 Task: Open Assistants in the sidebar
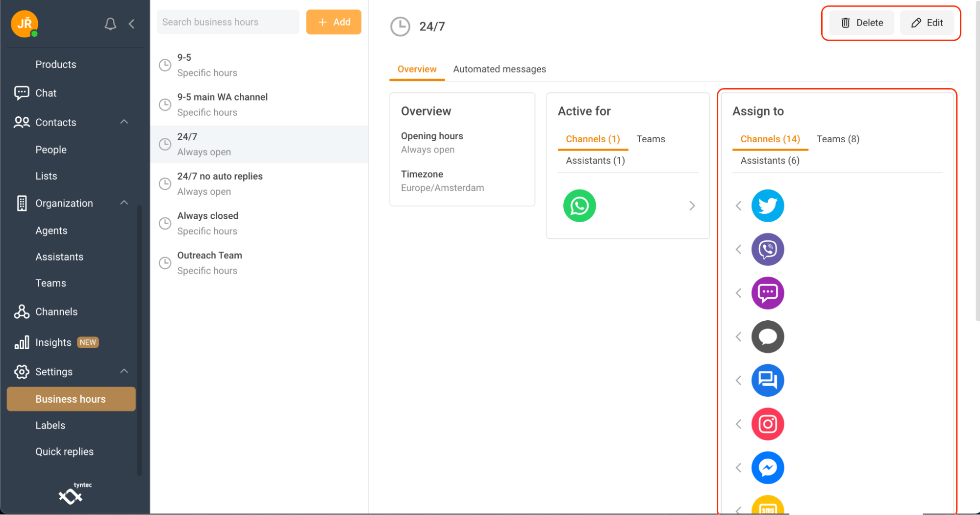click(59, 257)
